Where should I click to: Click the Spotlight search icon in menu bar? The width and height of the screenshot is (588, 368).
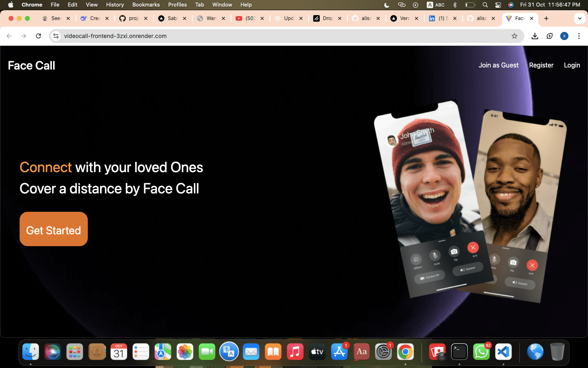484,5
